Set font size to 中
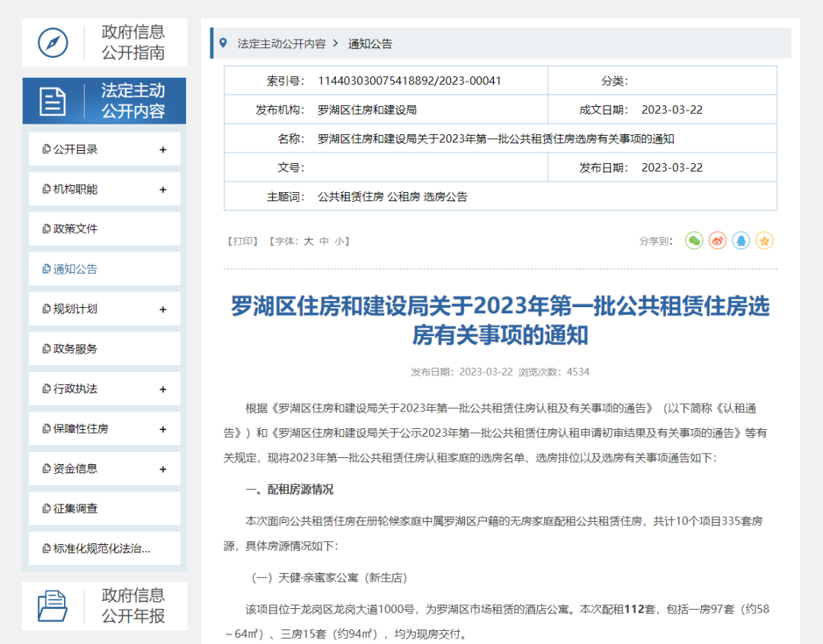 pos(324,241)
